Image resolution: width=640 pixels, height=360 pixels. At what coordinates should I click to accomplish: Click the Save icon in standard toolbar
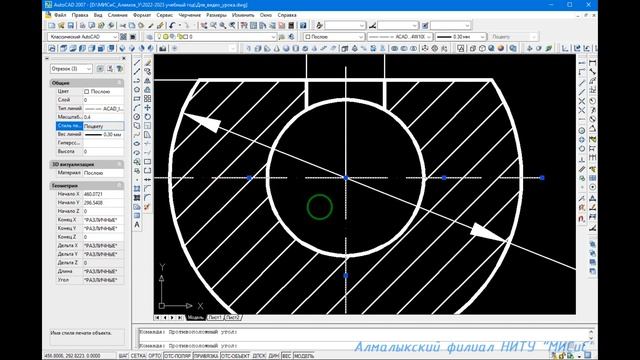(71, 25)
